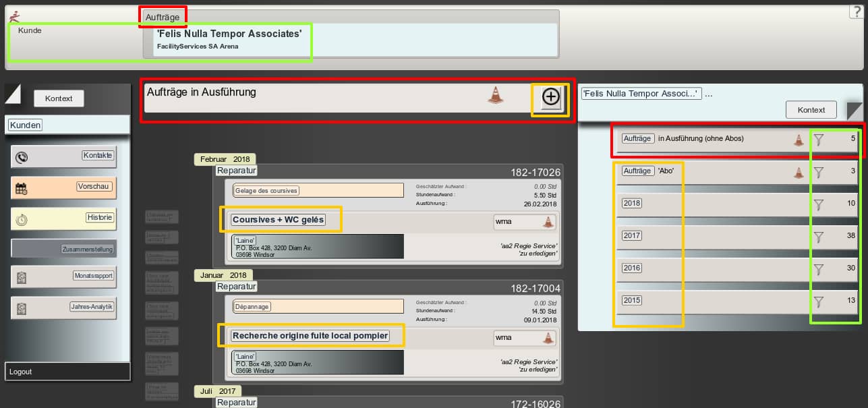Click the plus icon in Aufträge in Ausführung header
868x408 pixels.
[551, 98]
